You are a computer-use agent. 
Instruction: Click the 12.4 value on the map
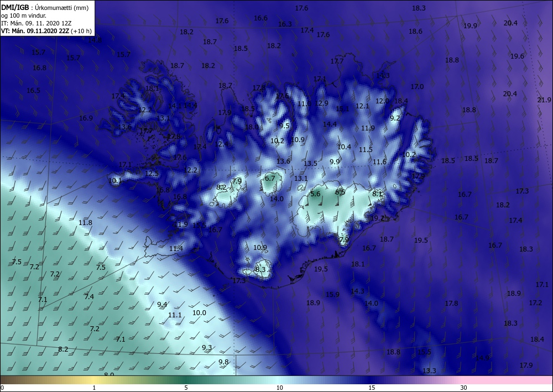tap(221, 144)
